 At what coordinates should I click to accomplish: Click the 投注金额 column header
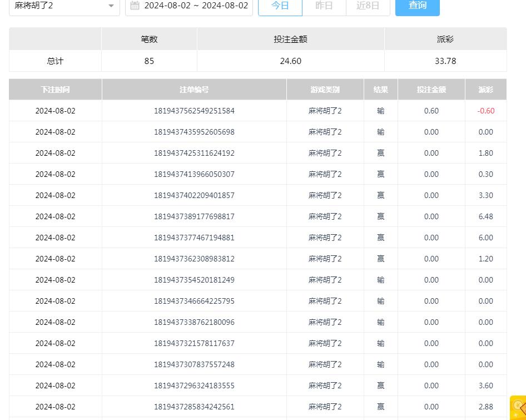[431, 89]
